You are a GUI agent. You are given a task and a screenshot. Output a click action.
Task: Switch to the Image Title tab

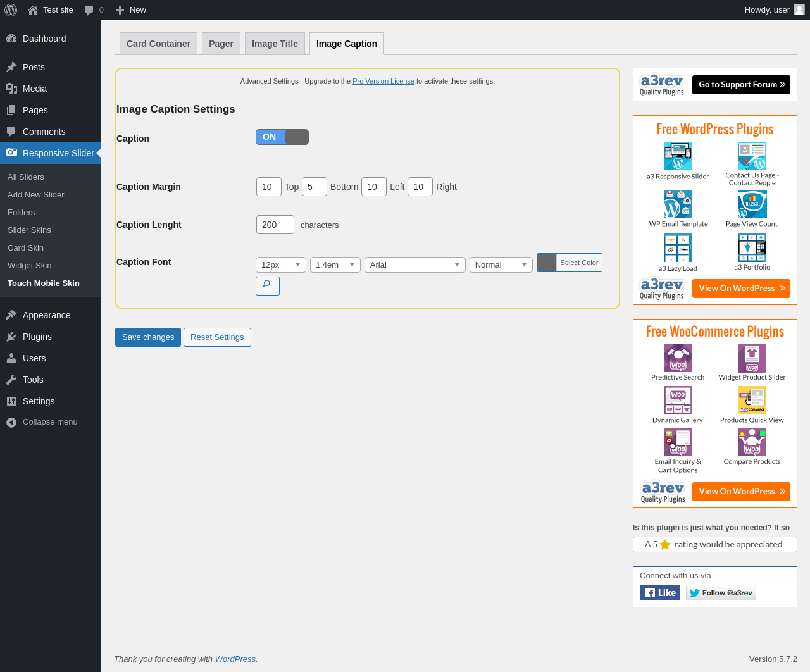click(275, 44)
